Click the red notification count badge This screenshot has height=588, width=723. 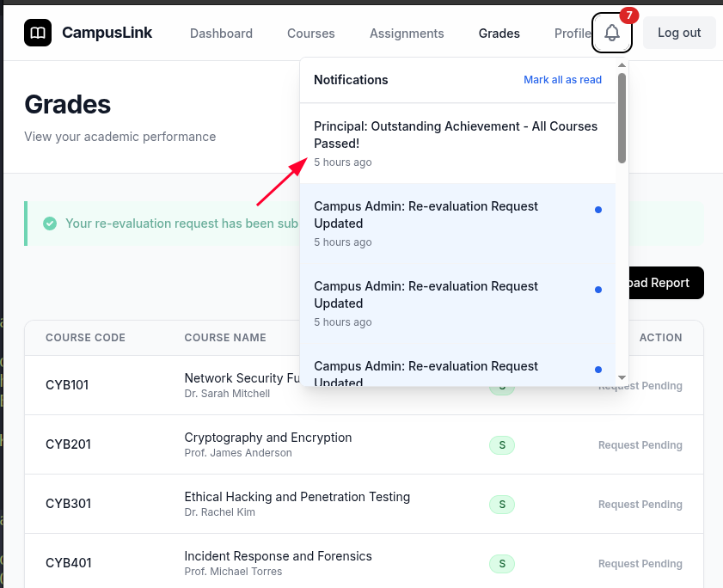[x=629, y=15]
